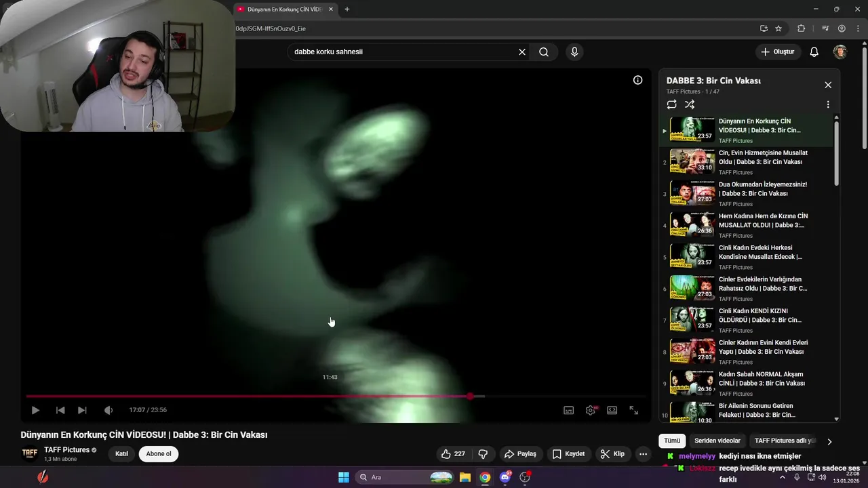Open OBS Studio from taskbar
The height and width of the screenshot is (488, 868).
(524, 477)
